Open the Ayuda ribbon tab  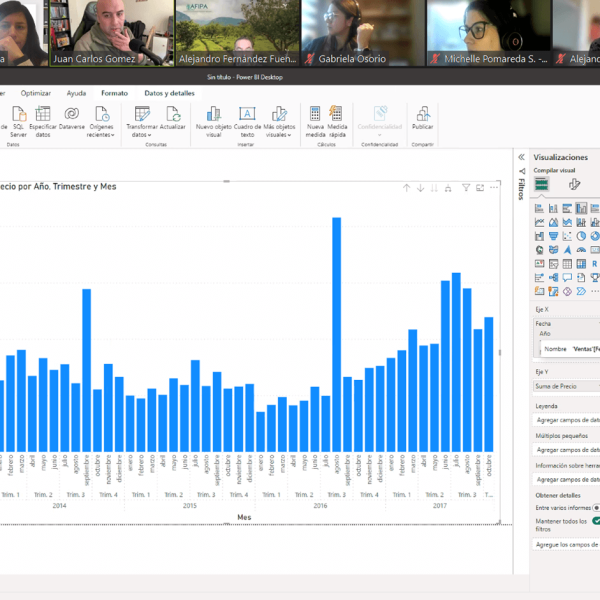pyautogui.click(x=76, y=93)
